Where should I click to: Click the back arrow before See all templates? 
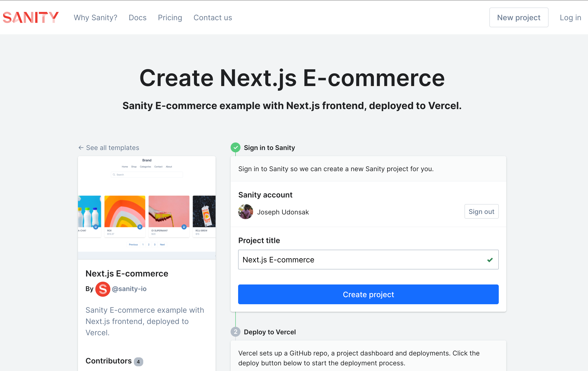[x=81, y=148]
